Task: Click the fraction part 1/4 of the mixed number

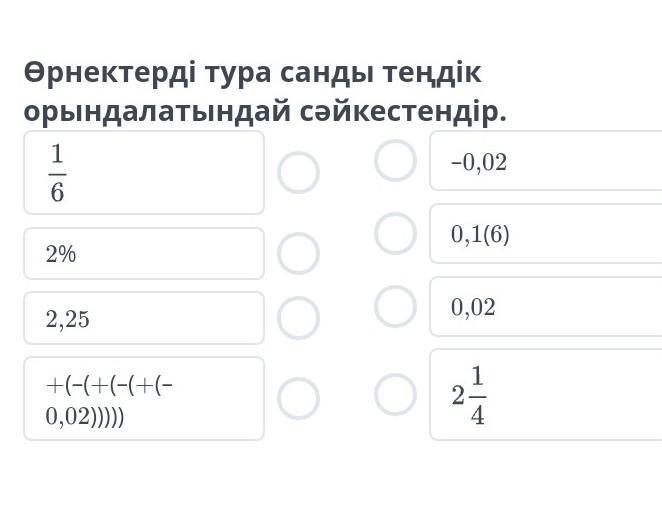Action: 477,395
